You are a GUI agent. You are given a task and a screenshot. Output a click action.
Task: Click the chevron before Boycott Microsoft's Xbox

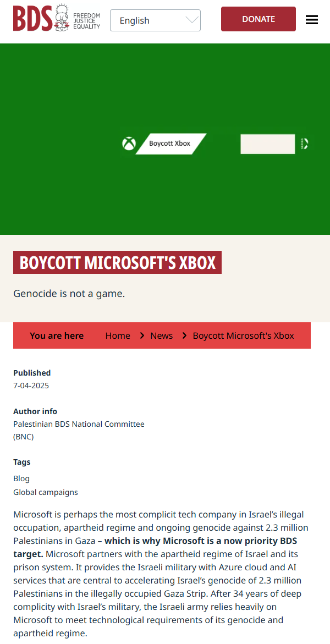coord(184,335)
